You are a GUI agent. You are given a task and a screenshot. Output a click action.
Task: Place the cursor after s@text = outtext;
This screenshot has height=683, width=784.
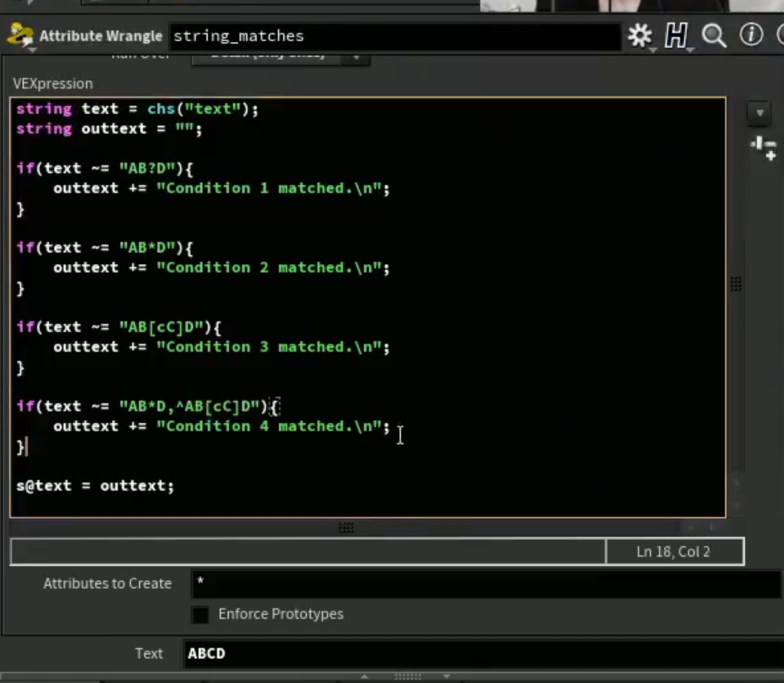tap(175, 486)
